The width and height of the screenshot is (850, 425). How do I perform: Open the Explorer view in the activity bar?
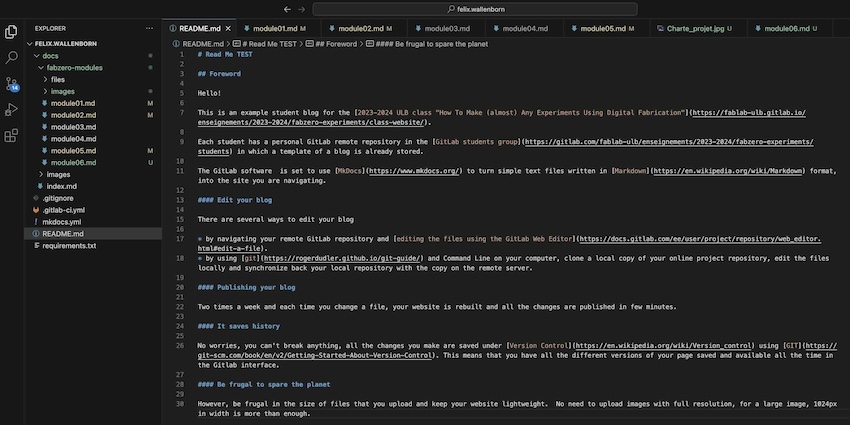click(x=11, y=32)
